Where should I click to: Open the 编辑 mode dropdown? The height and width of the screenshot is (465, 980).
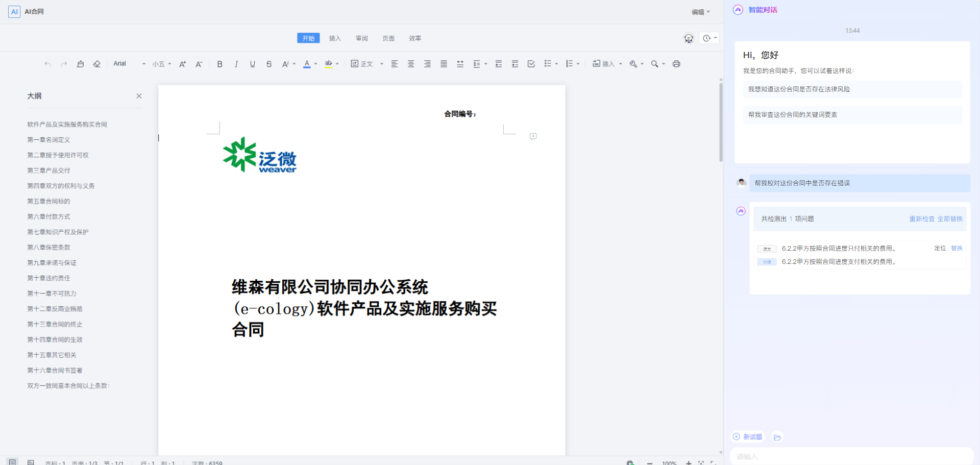701,12
